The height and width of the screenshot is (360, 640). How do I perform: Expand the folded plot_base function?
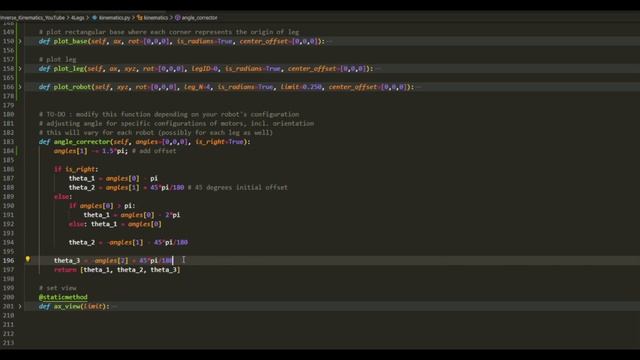pos(20,41)
